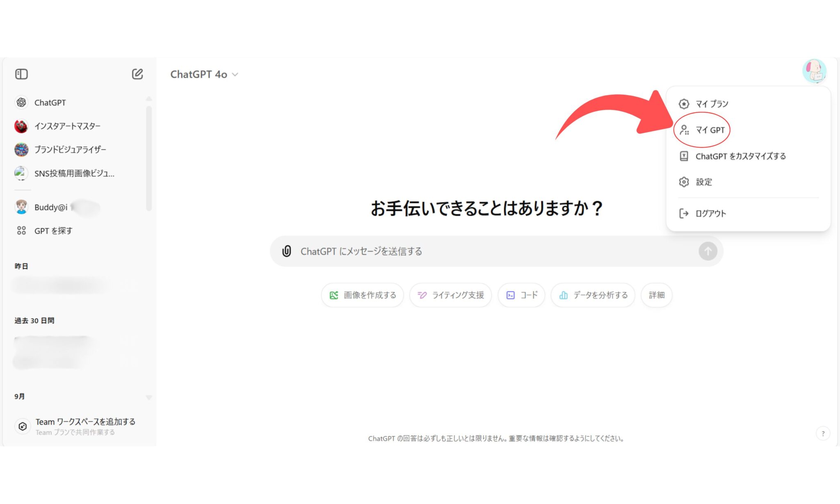This screenshot has width=840, height=504.
Task: Click the マイ GPT person icon
Action: click(684, 130)
